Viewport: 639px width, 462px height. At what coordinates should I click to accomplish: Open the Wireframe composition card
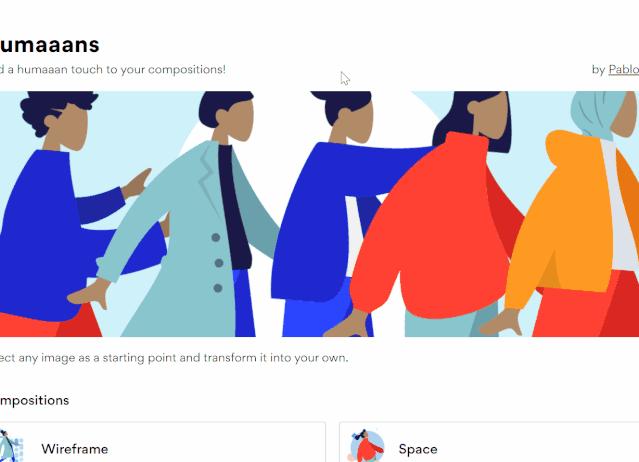tap(163, 442)
